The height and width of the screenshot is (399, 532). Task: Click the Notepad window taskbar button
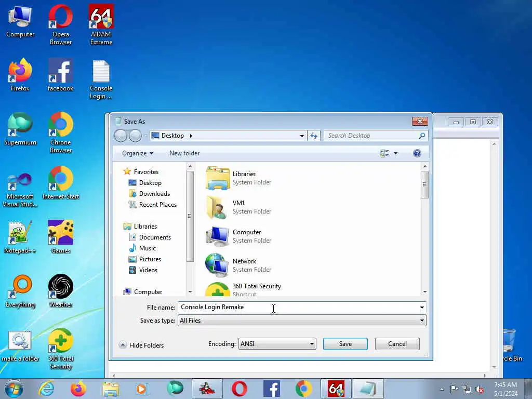pyautogui.click(x=368, y=389)
